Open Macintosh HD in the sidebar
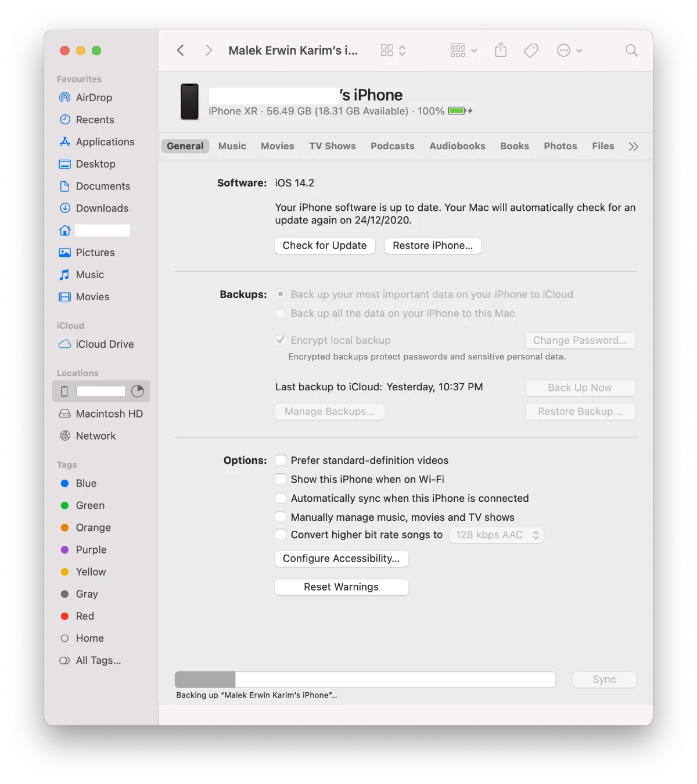The height and width of the screenshot is (784, 697). (x=101, y=413)
